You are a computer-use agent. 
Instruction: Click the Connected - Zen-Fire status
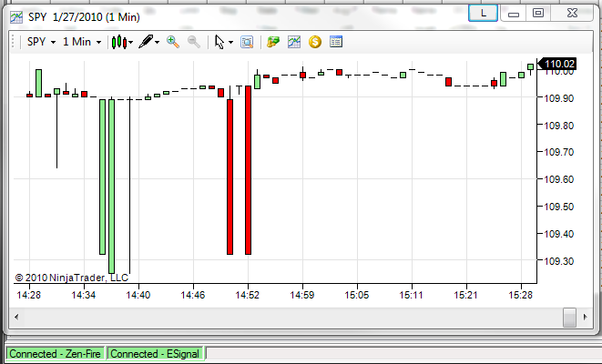pyautogui.click(x=55, y=354)
